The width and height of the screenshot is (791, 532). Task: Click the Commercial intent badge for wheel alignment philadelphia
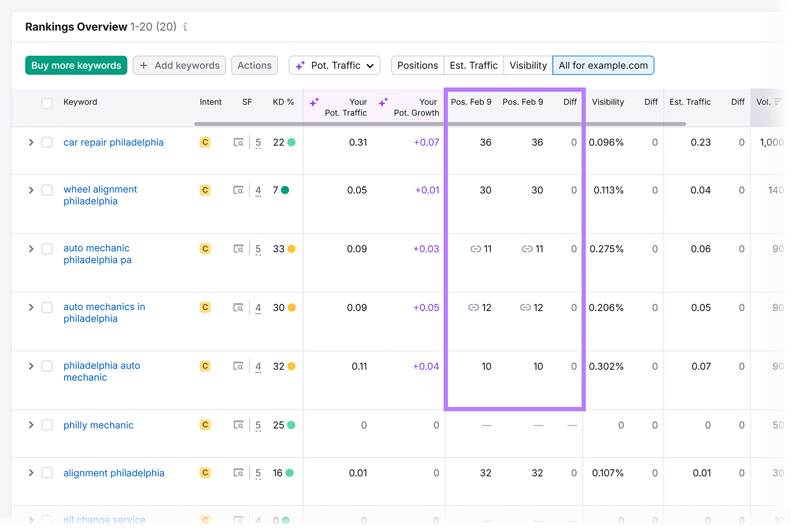pos(205,190)
